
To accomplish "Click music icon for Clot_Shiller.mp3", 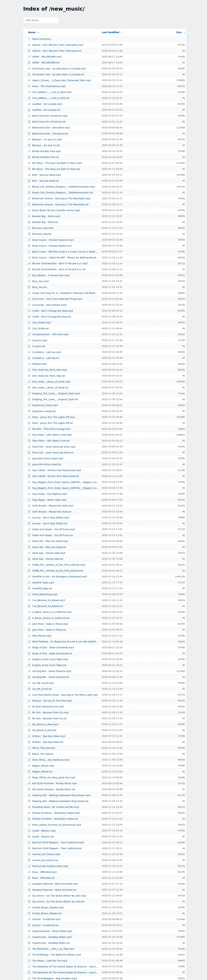I will [x=29, y=323].
